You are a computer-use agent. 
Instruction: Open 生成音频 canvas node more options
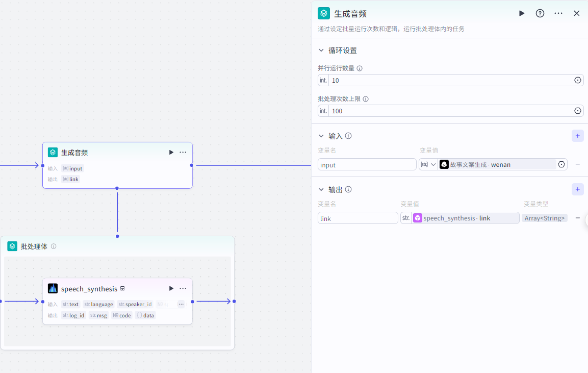183,153
